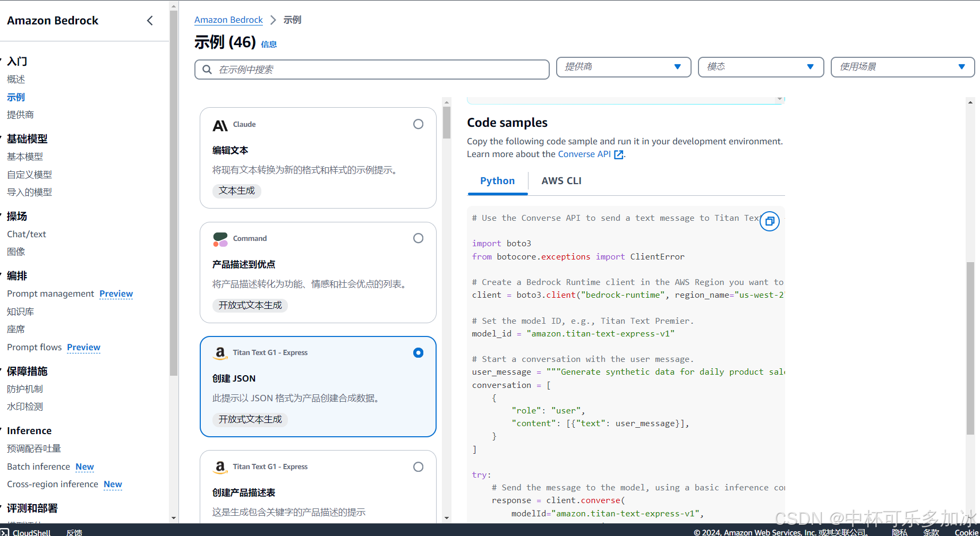Open the 使用场景 filter dropdown
The image size is (980, 536).
point(902,67)
